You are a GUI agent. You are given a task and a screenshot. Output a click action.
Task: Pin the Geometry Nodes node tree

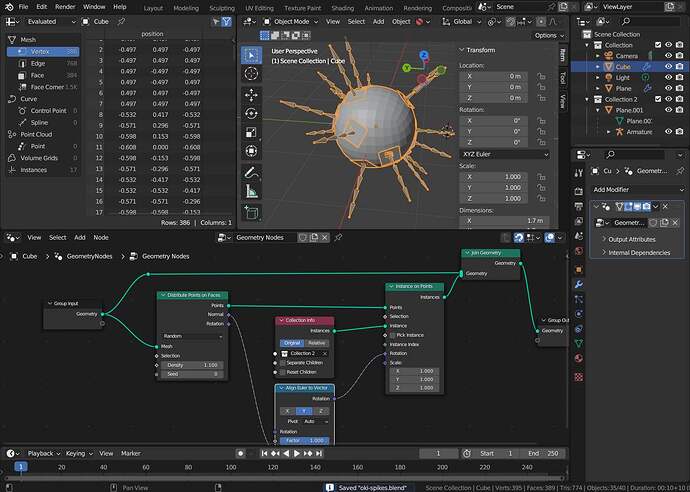[338, 238]
